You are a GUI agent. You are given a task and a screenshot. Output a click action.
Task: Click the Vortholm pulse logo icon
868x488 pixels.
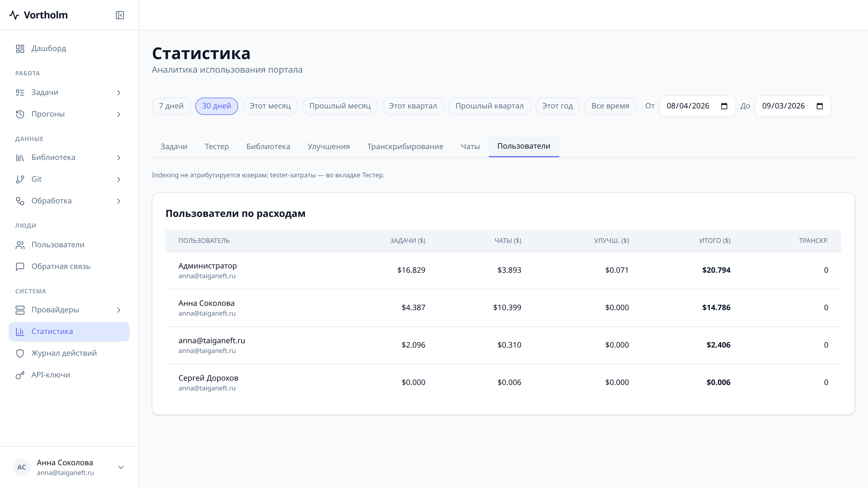[14, 15]
